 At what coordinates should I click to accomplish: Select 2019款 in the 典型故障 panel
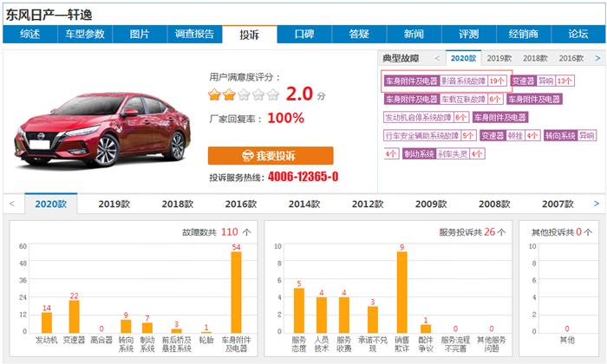click(499, 58)
